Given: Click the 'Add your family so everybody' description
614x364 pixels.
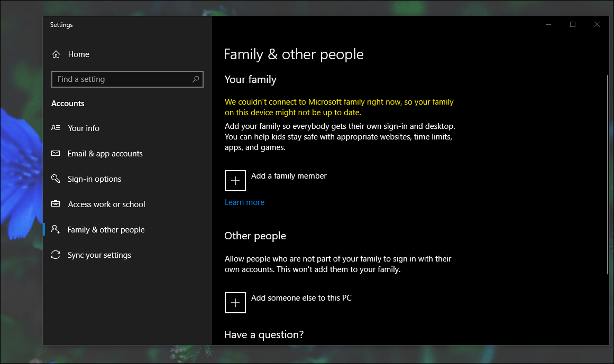Looking at the screenshot, I should click(340, 137).
